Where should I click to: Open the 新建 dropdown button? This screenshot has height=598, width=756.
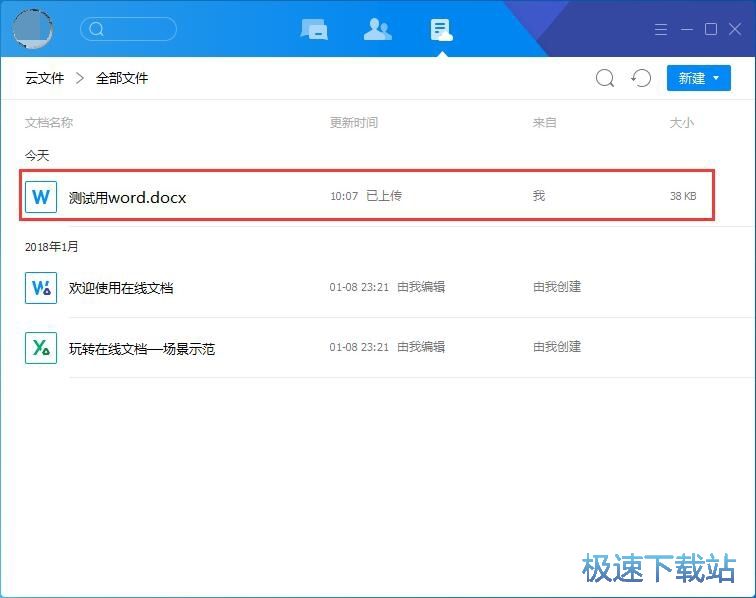pos(699,78)
